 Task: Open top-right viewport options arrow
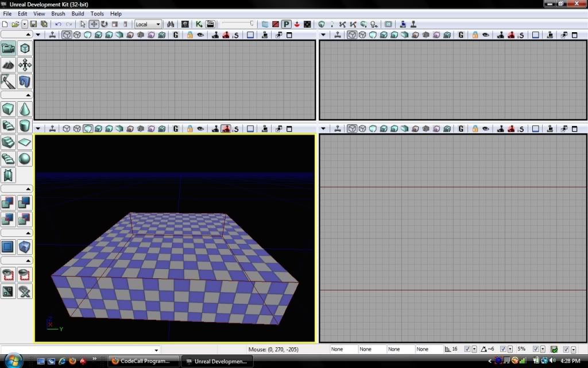point(323,35)
